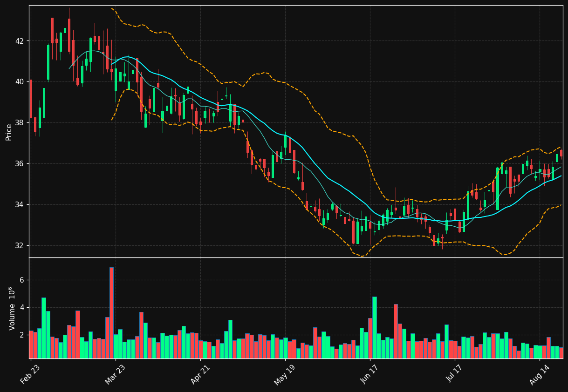The height and width of the screenshot is (392, 568).
Task: Click the tallest red volume bar
Action: [111, 313]
